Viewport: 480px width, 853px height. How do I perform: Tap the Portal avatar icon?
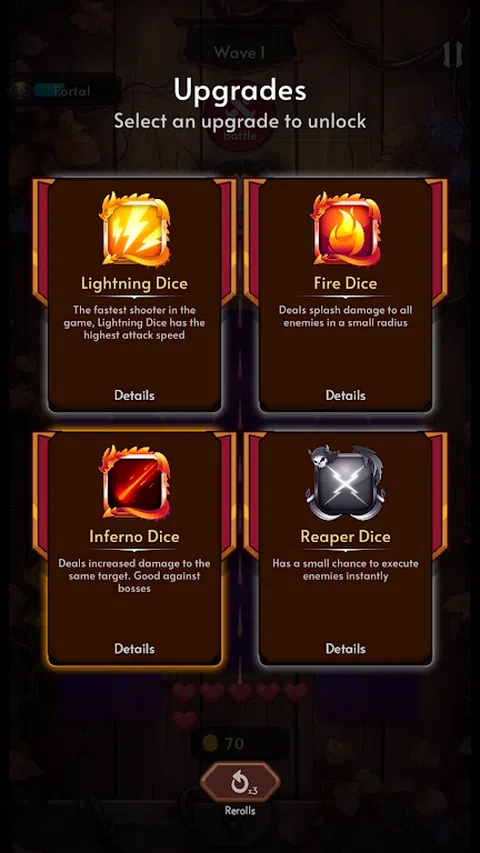pos(21,90)
